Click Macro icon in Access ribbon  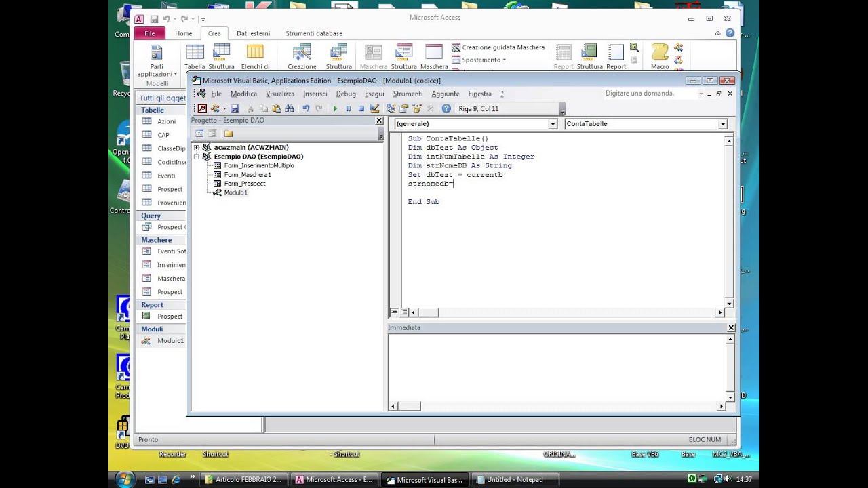pos(660,57)
